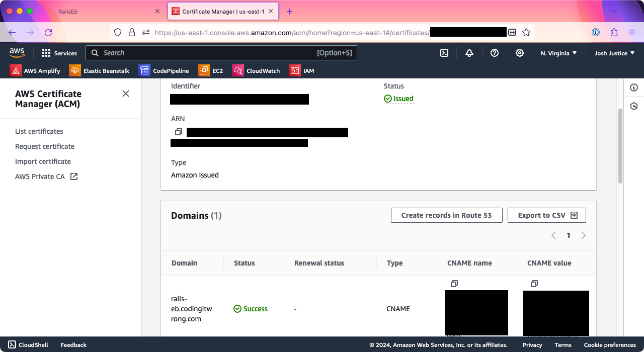Show site security lock information
The width and height of the screenshot is (644, 352).
point(132,32)
